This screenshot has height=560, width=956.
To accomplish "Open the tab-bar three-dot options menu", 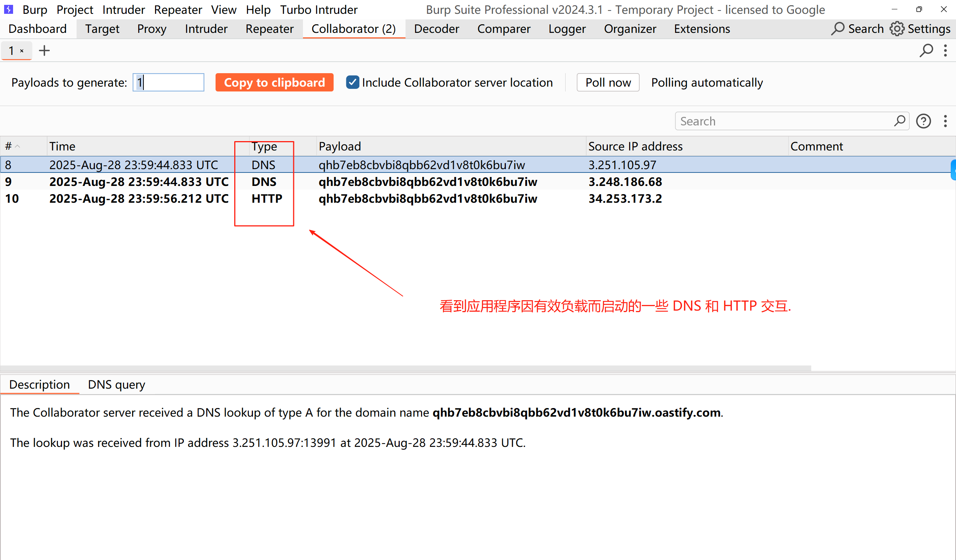I will 945,50.
